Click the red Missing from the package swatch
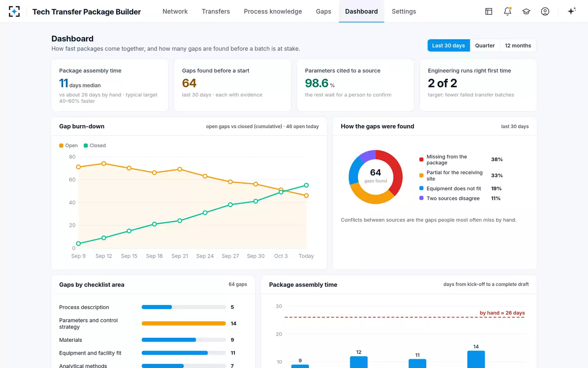This screenshot has width=588, height=368. click(421, 159)
